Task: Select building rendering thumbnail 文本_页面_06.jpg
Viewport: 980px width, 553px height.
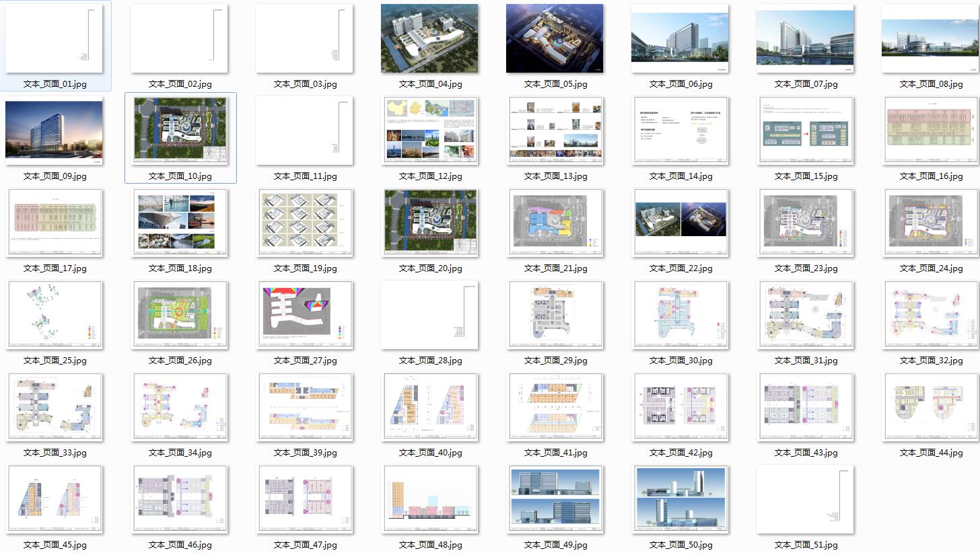Action: 680,39
